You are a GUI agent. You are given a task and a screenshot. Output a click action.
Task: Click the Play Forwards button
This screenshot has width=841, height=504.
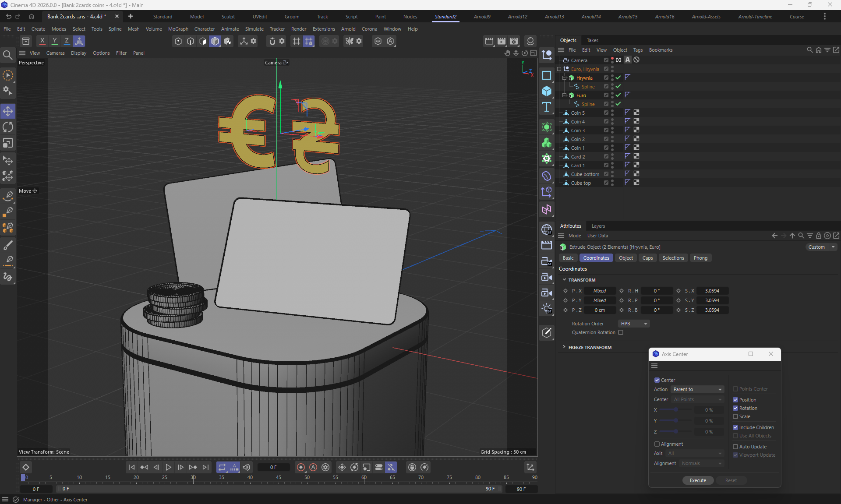[168, 467]
